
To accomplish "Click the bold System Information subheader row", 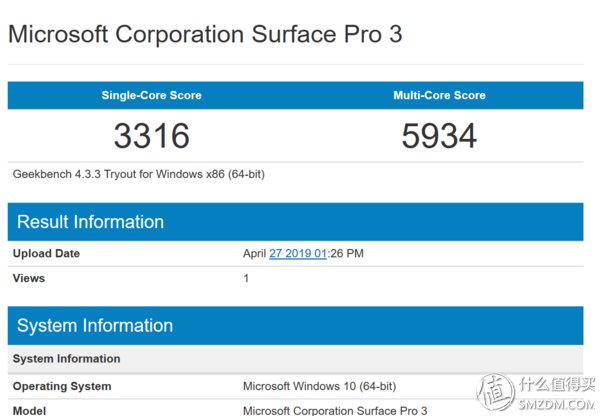I will point(295,359).
